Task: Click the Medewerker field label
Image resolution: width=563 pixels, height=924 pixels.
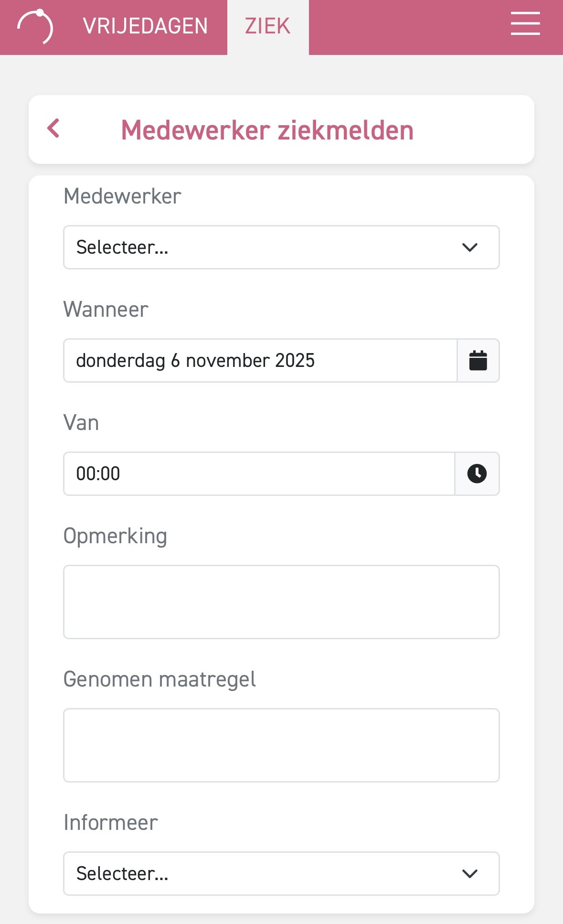Action: click(122, 196)
